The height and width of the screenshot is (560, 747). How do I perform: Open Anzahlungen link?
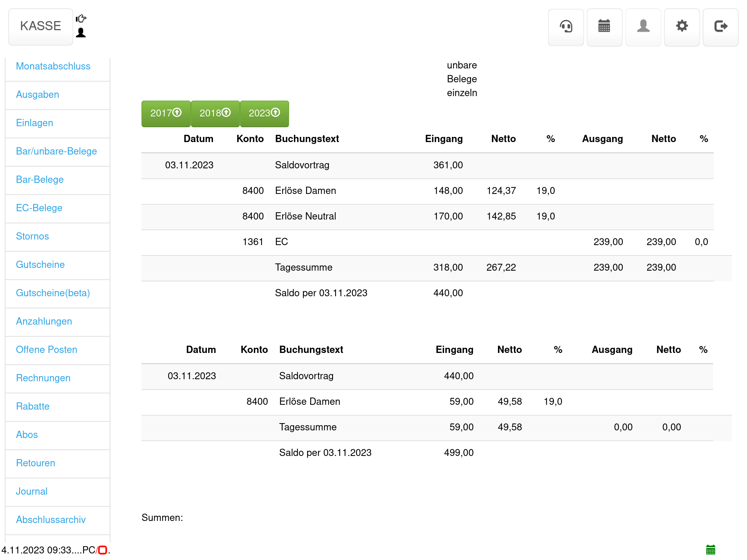(44, 321)
